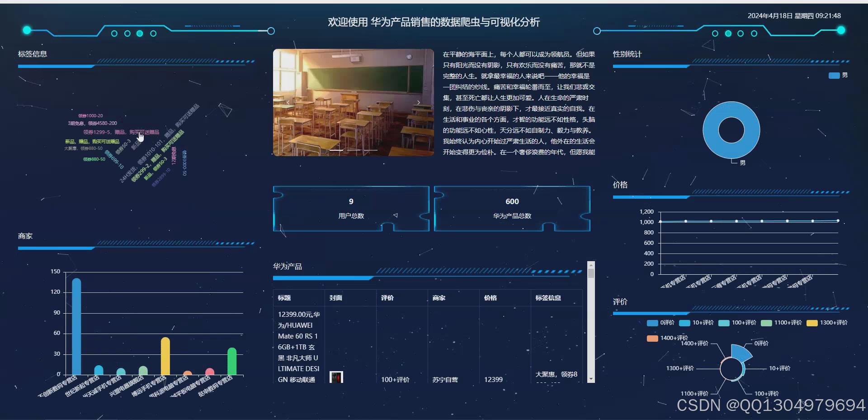Toggle the 10+评价 legend item
This screenshot has height=420, width=868.
(696, 323)
